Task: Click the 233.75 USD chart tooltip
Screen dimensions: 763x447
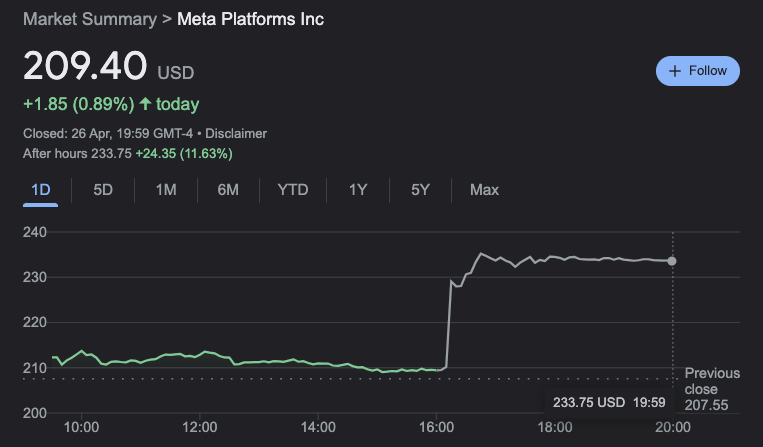Action: click(607, 402)
